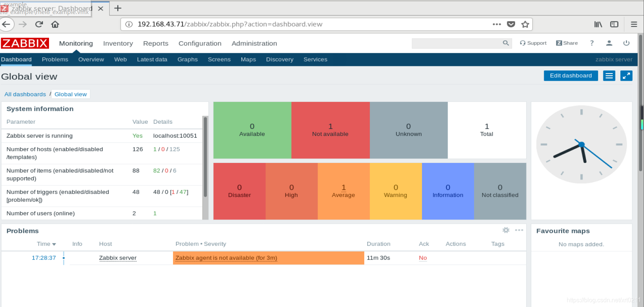644x307 pixels.
Task: Click the Zabbix logo
Action: pos(25,43)
